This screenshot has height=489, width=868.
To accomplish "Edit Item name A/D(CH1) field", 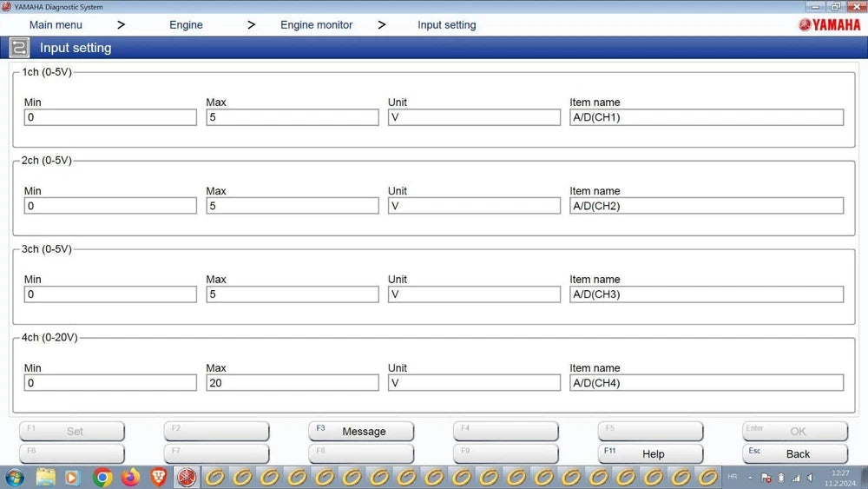I will (x=707, y=117).
